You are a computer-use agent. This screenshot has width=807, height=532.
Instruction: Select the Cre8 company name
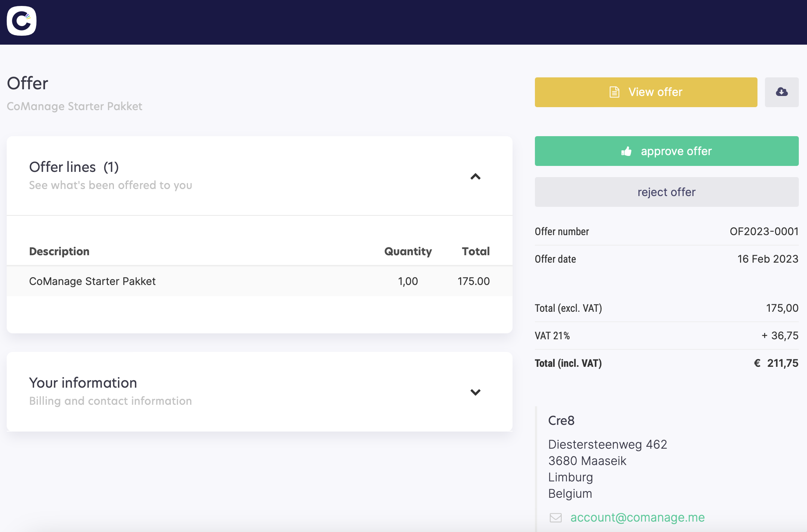(x=561, y=420)
